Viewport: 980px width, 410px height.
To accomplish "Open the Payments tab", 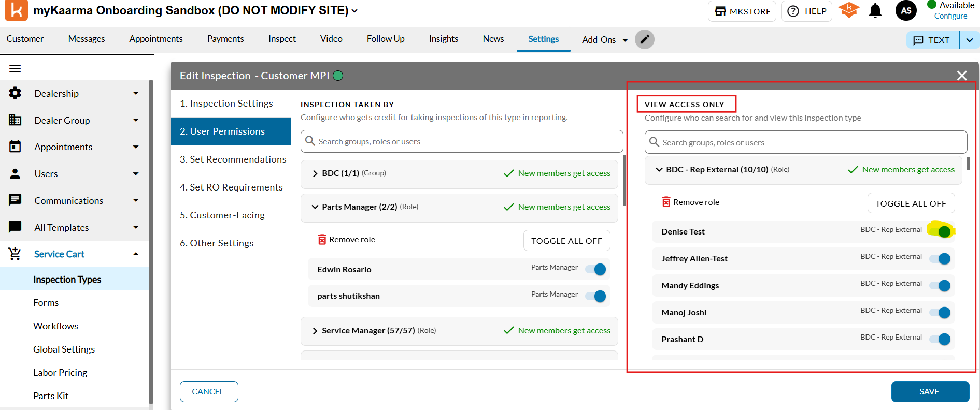I will (x=225, y=39).
